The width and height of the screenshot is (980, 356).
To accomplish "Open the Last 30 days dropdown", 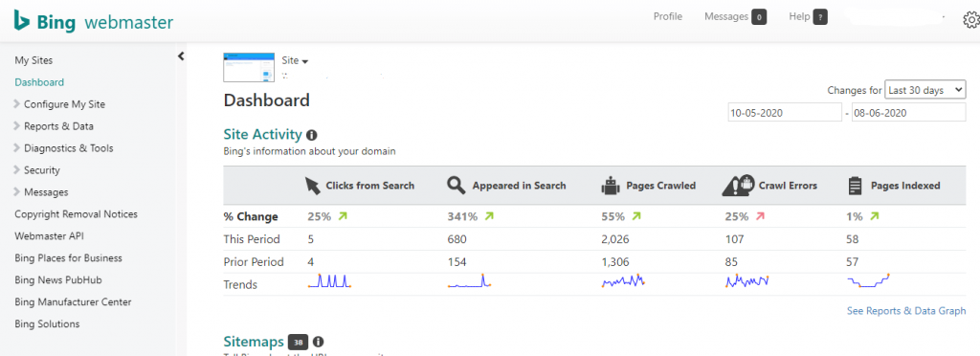I will [925, 91].
